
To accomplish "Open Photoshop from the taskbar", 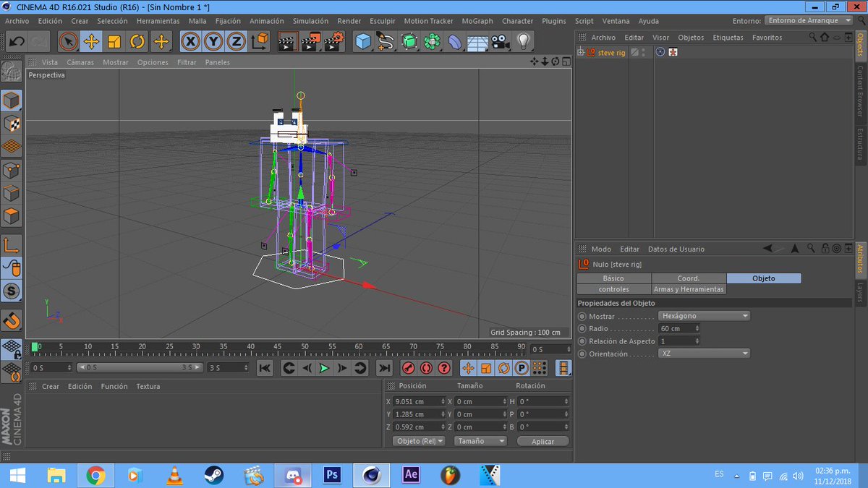I will (332, 475).
